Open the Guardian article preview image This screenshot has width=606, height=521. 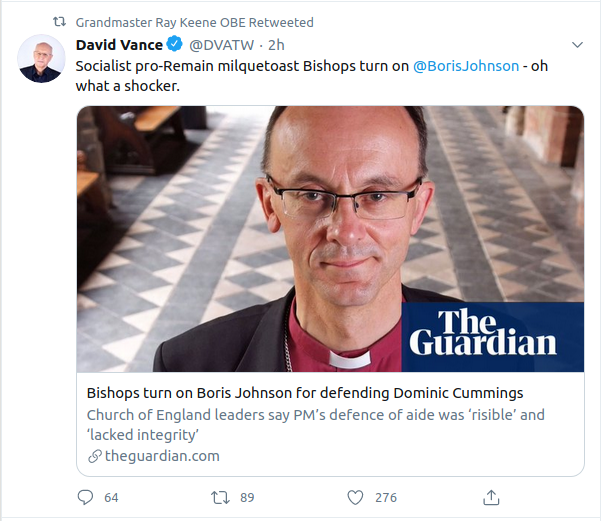(x=330, y=239)
